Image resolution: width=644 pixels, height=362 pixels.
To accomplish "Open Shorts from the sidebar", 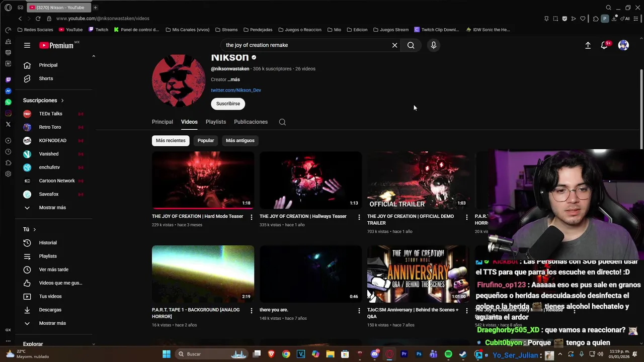I will coord(54,78).
